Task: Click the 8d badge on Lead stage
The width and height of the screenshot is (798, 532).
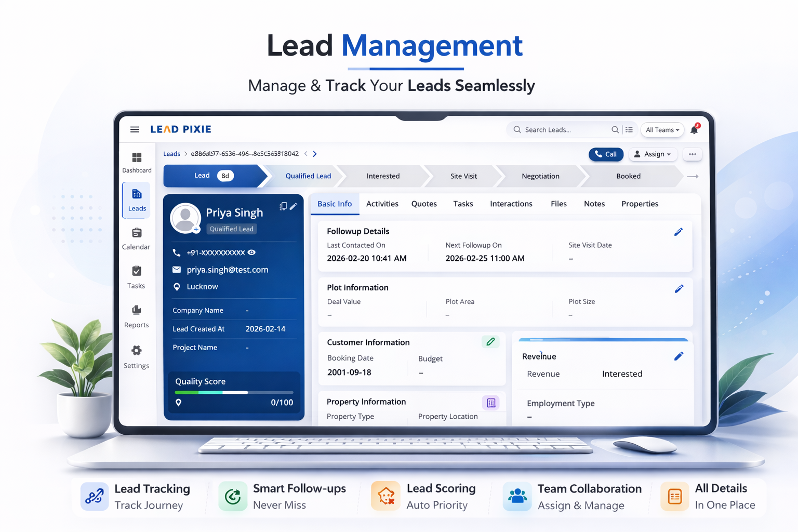Action: [225, 176]
